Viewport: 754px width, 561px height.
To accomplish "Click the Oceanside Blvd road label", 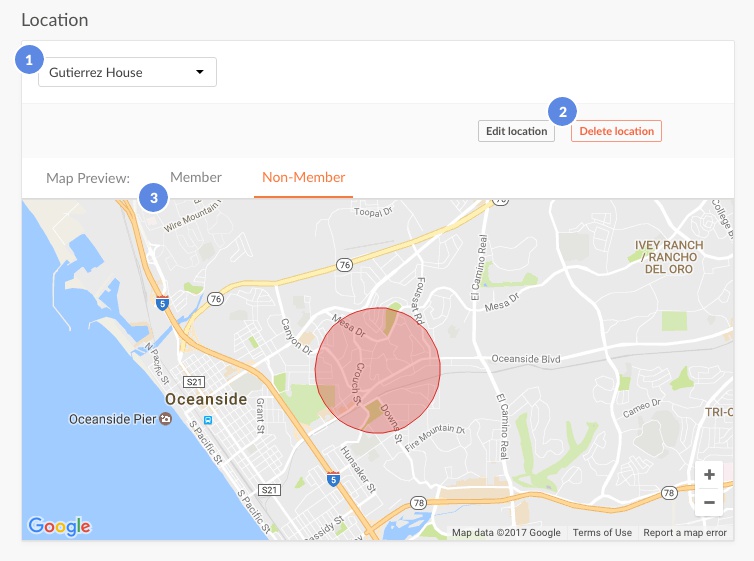I will click(x=526, y=359).
